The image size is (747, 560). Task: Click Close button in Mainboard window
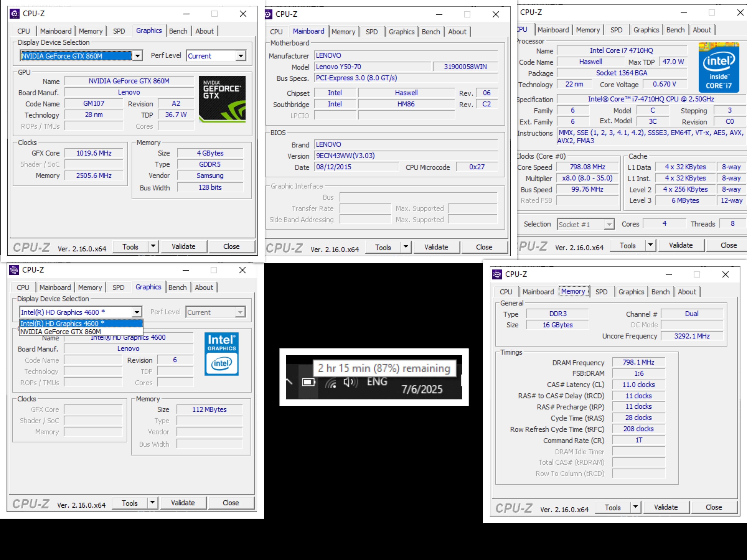484,247
